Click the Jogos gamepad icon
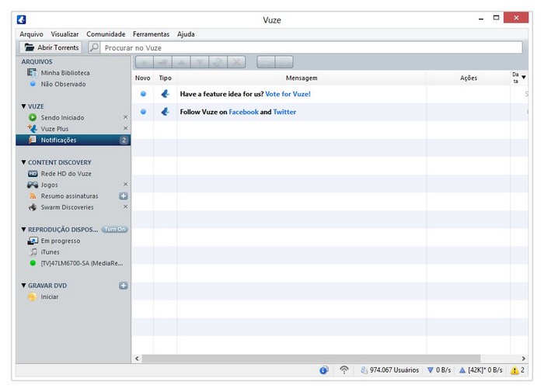 point(33,185)
